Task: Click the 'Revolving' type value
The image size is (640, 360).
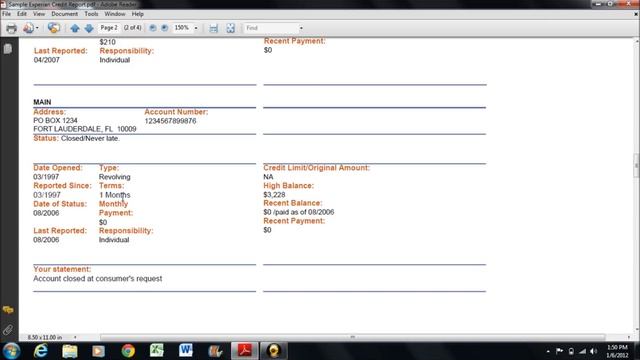Action: point(115,177)
